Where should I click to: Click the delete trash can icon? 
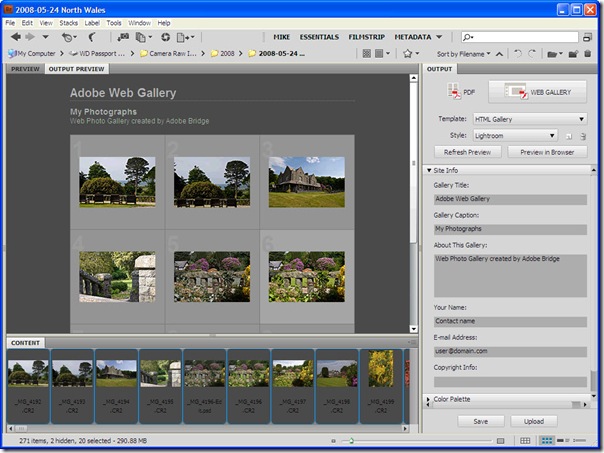[587, 54]
